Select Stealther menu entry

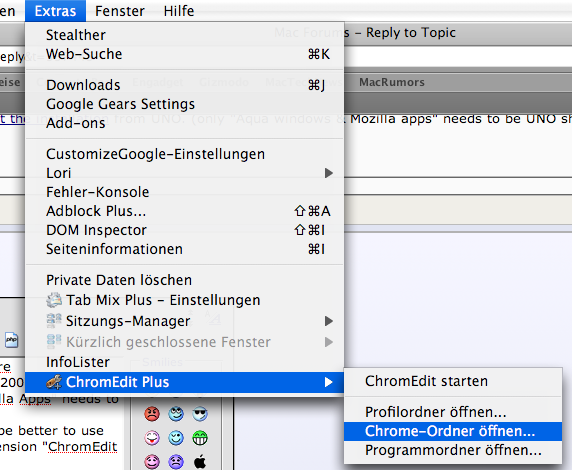coord(185,35)
